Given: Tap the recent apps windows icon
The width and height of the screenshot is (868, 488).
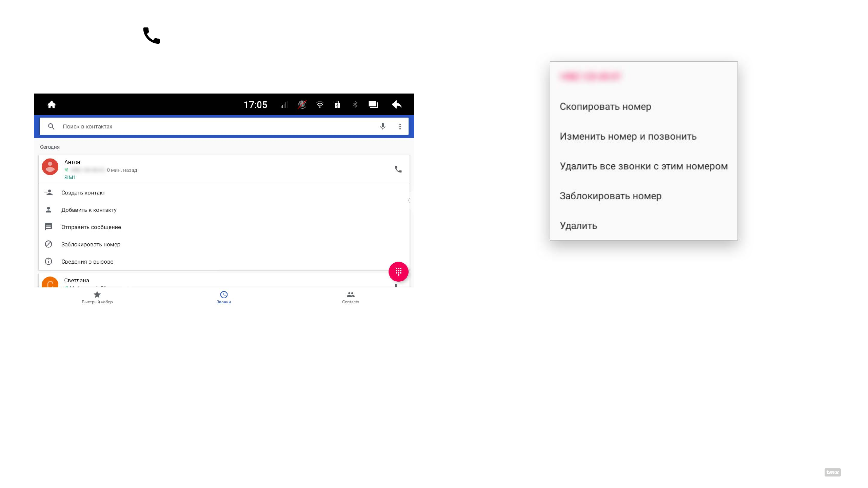Looking at the screenshot, I should 373,105.
